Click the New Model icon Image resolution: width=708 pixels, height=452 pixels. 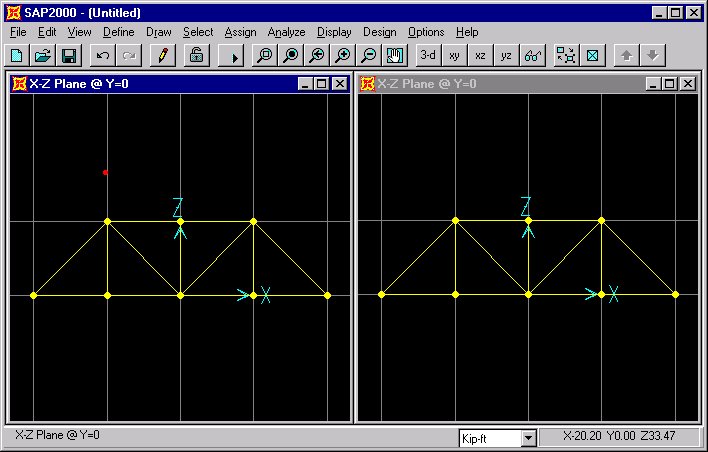(x=17, y=56)
